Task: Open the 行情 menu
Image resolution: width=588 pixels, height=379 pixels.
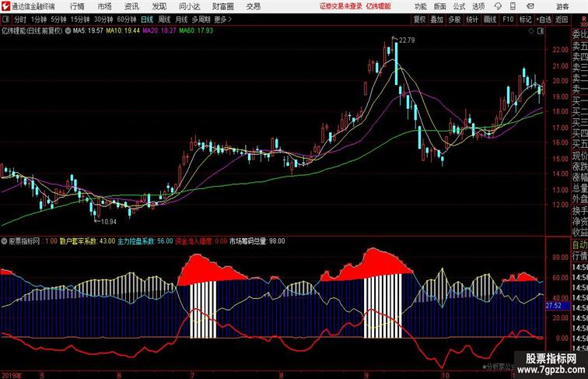Action: tap(77, 6)
